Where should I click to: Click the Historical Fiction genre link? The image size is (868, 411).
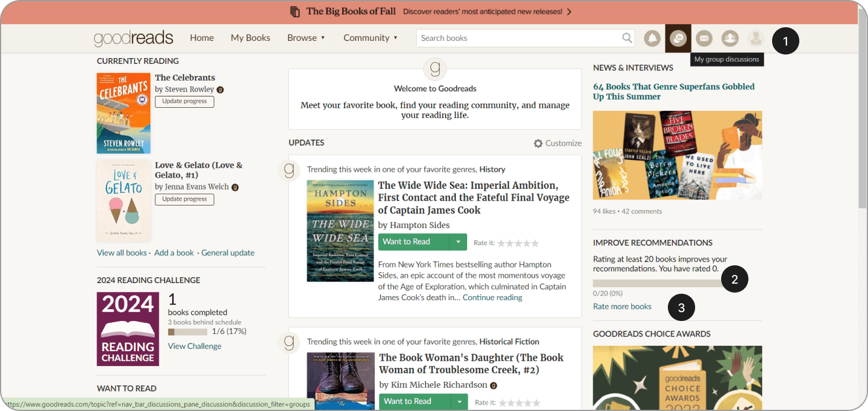click(x=509, y=342)
